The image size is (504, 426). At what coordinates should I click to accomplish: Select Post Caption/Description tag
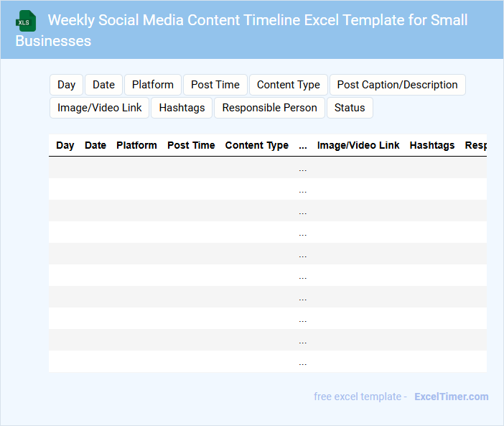tap(397, 85)
